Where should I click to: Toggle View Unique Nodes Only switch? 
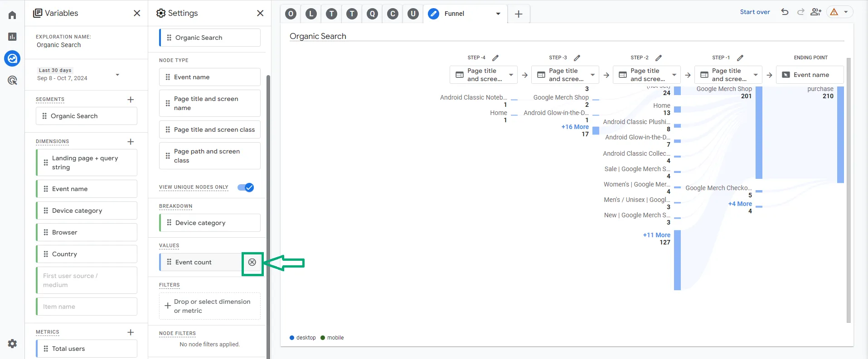246,187
